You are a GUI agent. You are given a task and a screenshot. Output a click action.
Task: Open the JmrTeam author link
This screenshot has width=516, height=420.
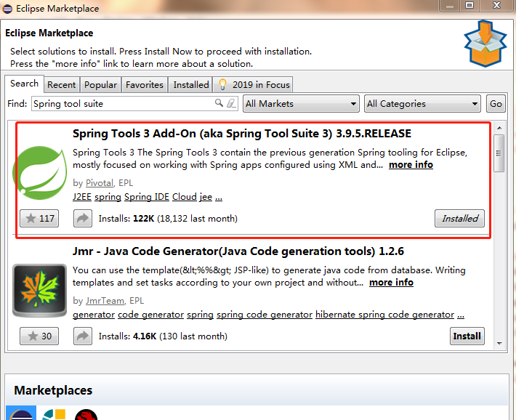click(105, 301)
